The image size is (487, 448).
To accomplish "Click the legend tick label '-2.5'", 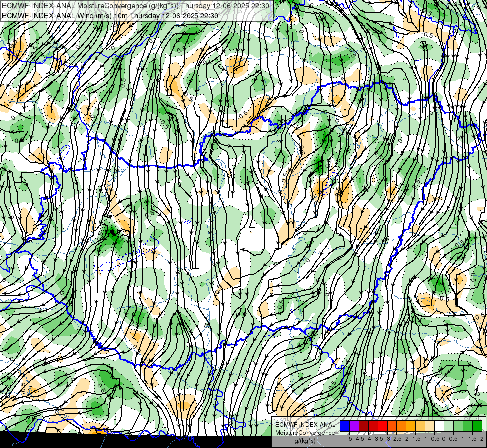I will pos(396,439).
